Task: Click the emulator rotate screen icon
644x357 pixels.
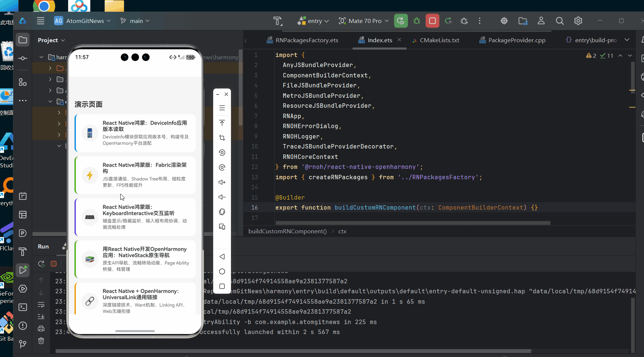Action: 222,212
